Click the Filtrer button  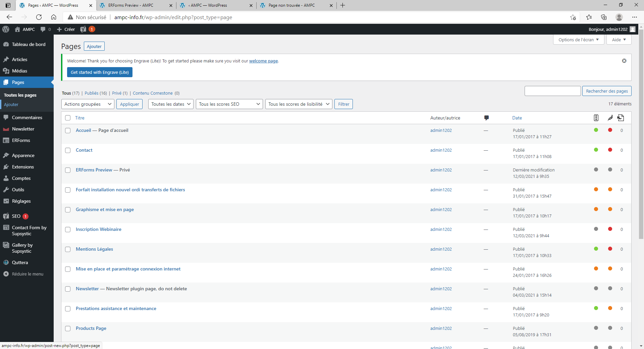pyautogui.click(x=343, y=104)
